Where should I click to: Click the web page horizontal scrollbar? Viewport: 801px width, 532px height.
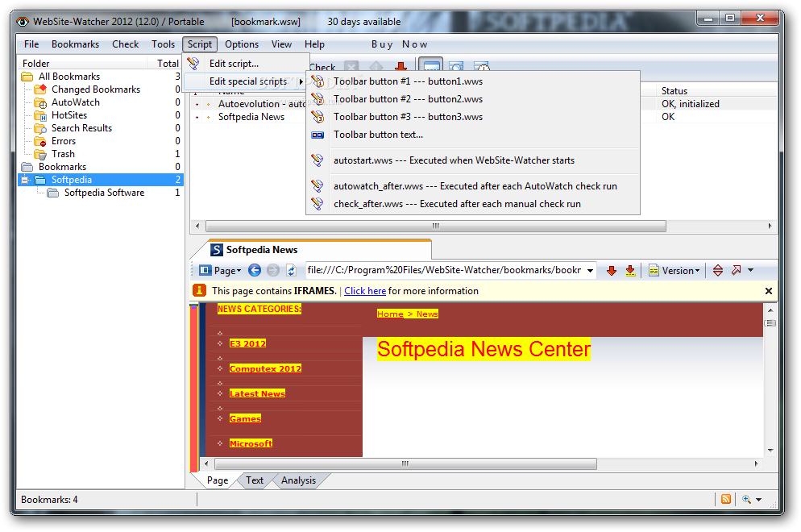(405, 464)
